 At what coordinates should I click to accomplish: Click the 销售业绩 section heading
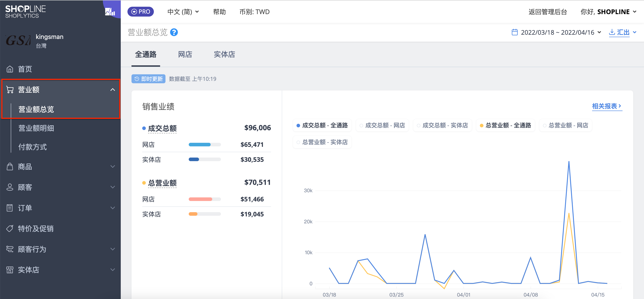tap(158, 107)
